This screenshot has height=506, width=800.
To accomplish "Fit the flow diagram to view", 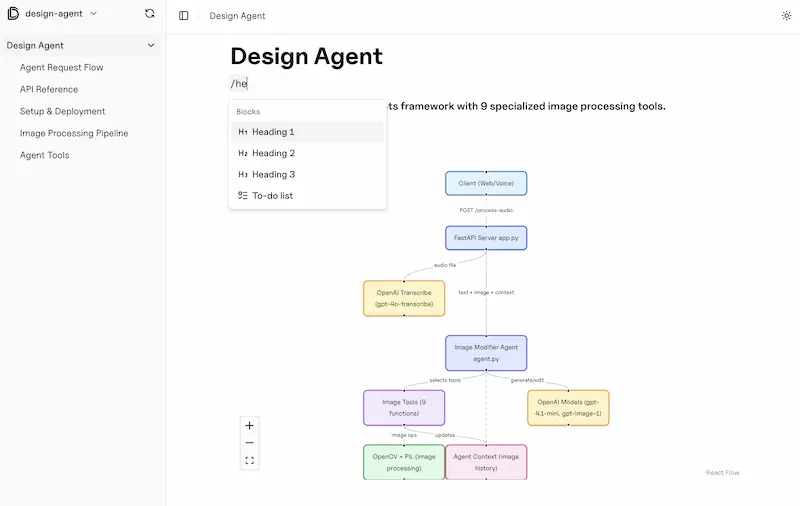I will [249, 460].
